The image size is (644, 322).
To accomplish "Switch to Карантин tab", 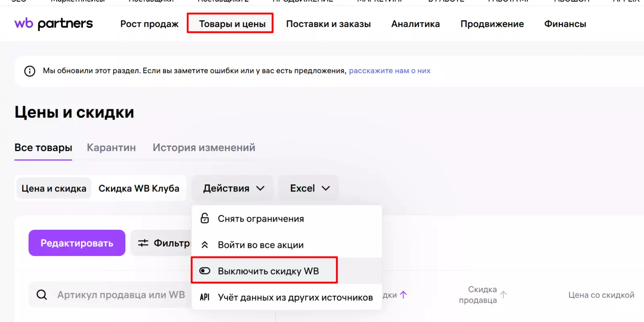I will tap(111, 148).
